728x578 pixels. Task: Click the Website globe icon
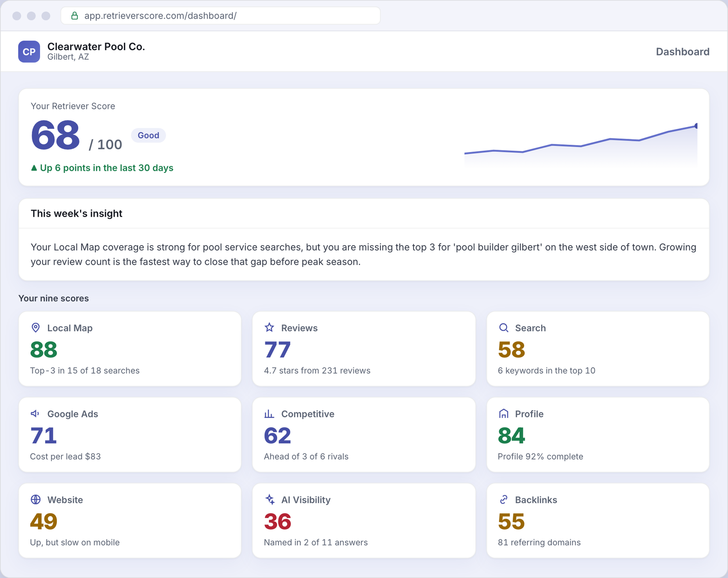pos(35,500)
